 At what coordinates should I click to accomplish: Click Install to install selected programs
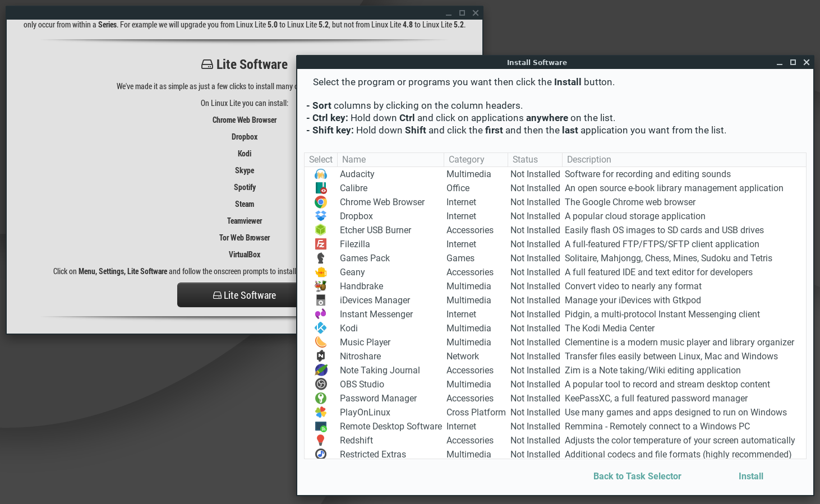coord(750,476)
